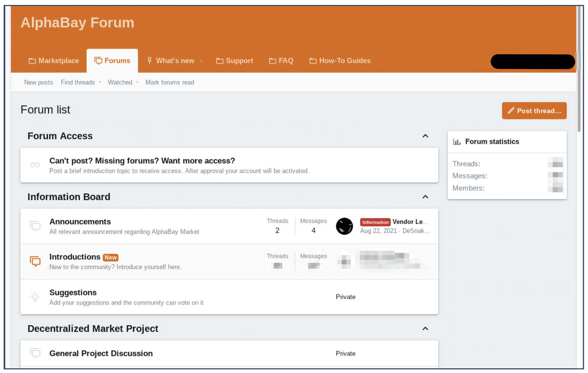This screenshot has height=373, width=588.
Task: Collapse the Decentralized Market Project section
Action: 425,328
